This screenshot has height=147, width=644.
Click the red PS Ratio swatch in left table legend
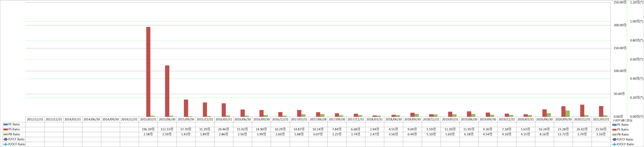click(x=5, y=130)
